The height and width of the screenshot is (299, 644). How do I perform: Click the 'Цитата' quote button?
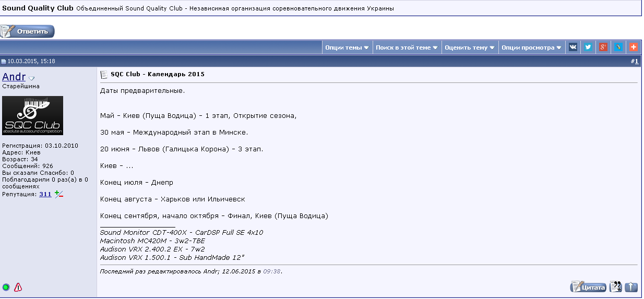pyautogui.click(x=589, y=286)
